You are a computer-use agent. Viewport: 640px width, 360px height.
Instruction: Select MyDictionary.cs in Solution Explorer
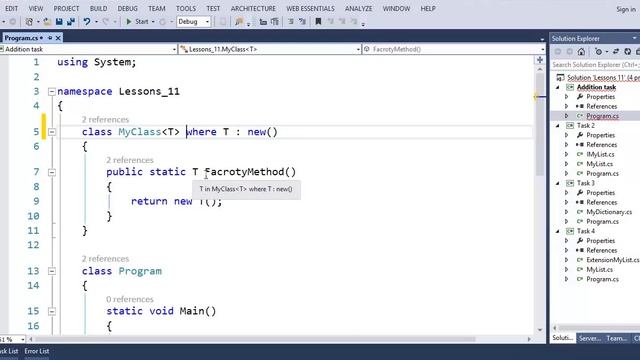coord(609,212)
